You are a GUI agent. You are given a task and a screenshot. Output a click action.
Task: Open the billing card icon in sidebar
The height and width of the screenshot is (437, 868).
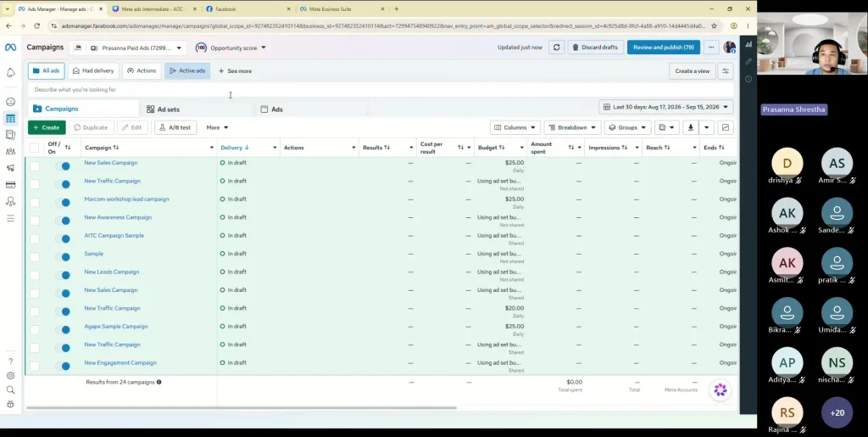click(10, 185)
